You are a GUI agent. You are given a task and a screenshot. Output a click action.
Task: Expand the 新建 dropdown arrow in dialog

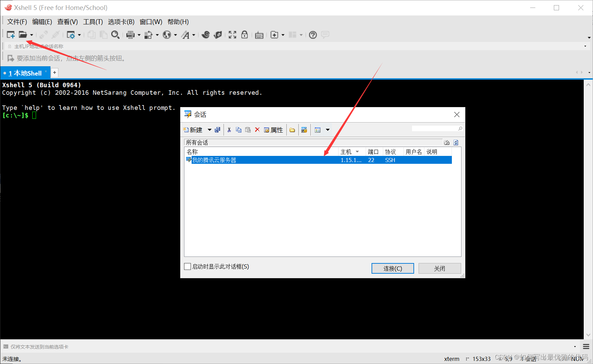tap(209, 130)
